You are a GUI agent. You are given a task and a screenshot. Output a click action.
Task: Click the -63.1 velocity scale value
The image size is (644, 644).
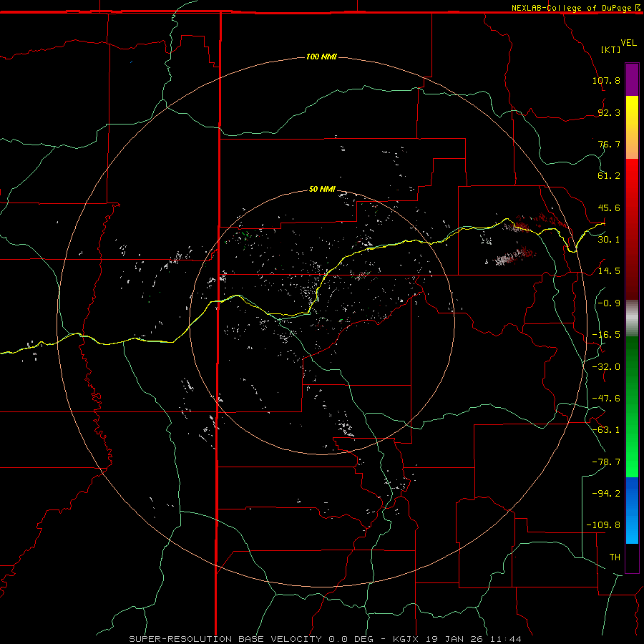[606, 430]
